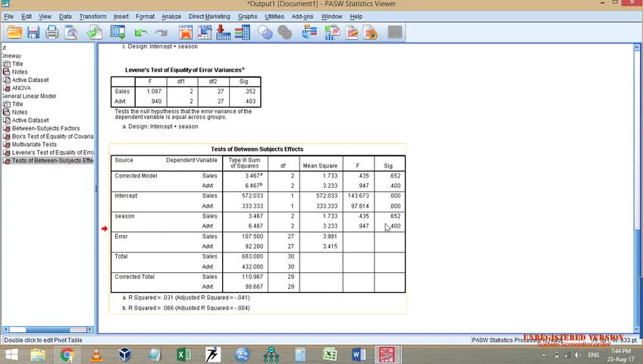Screen dimensions: 643x364
Task: Open Microsoft Word from the taskbar
Action: [x=359, y=355]
